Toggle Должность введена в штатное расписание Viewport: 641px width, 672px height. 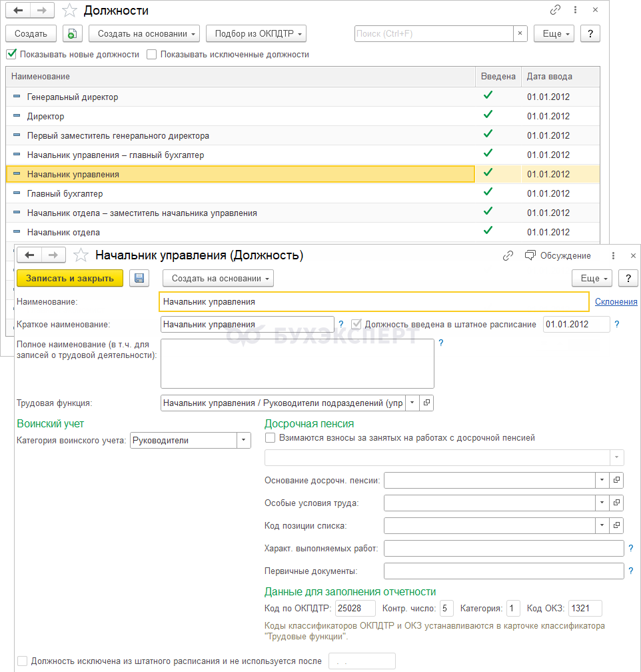point(356,324)
